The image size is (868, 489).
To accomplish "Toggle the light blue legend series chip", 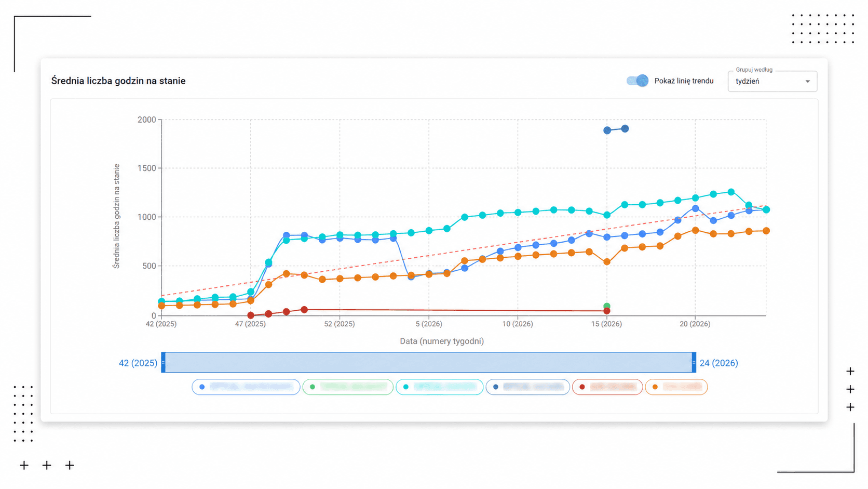I will pos(246,387).
